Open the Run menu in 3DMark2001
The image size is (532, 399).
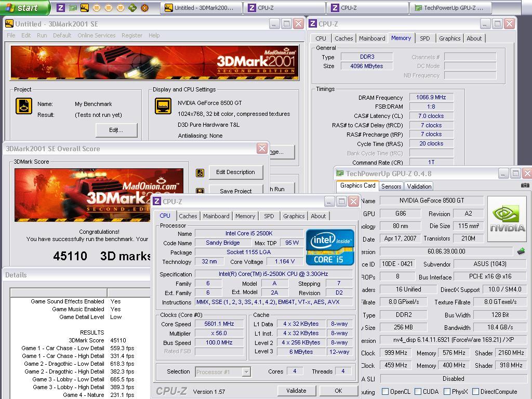(42, 35)
